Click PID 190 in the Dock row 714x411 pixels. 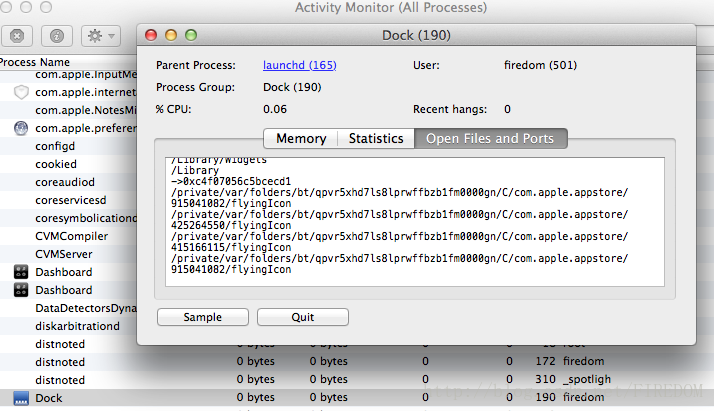[x=546, y=397]
